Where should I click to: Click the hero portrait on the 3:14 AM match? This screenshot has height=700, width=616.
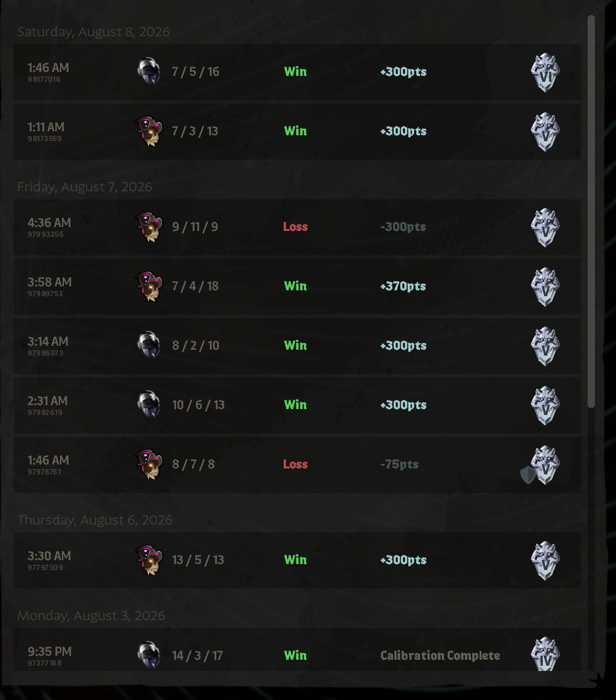148,345
